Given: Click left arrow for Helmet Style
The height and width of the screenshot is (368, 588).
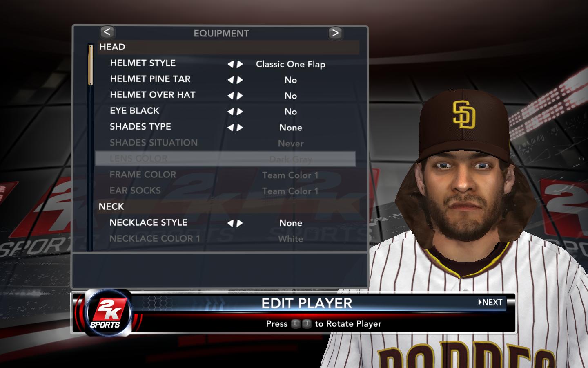Looking at the screenshot, I should point(231,64).
